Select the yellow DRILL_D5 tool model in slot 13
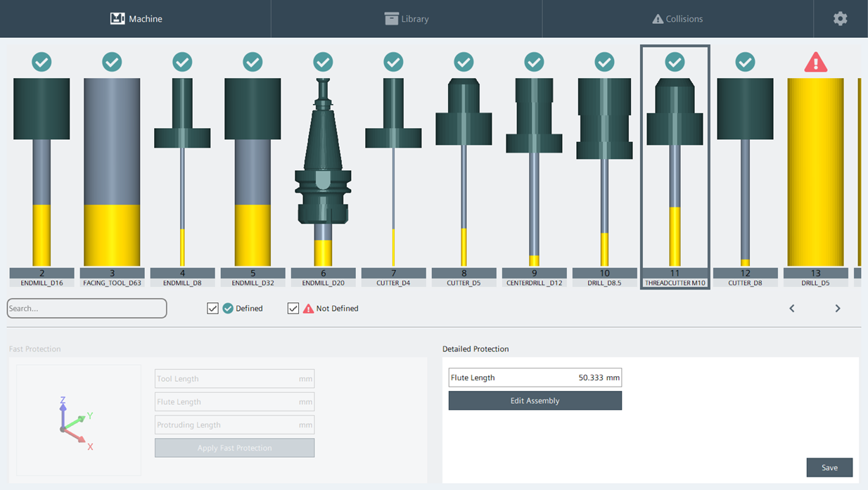 [x=815, y=172]
